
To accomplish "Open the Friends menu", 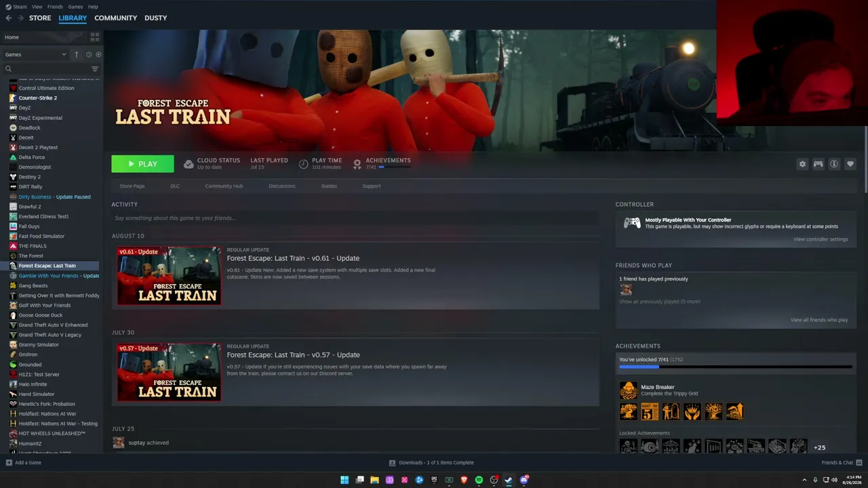I will (x=55, y=7).
